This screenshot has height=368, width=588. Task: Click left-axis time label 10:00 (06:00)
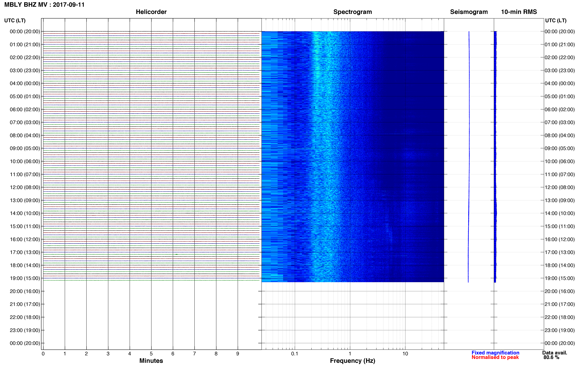pos(25,161)
